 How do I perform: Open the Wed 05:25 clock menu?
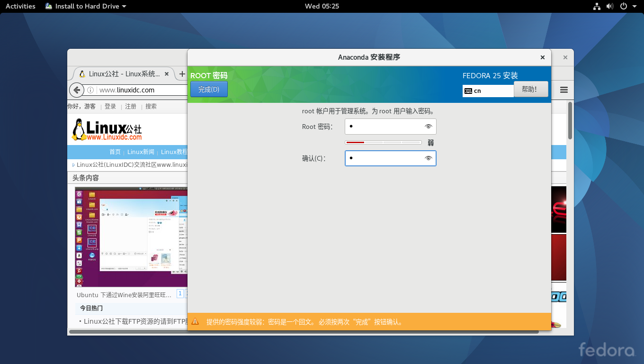322,6
